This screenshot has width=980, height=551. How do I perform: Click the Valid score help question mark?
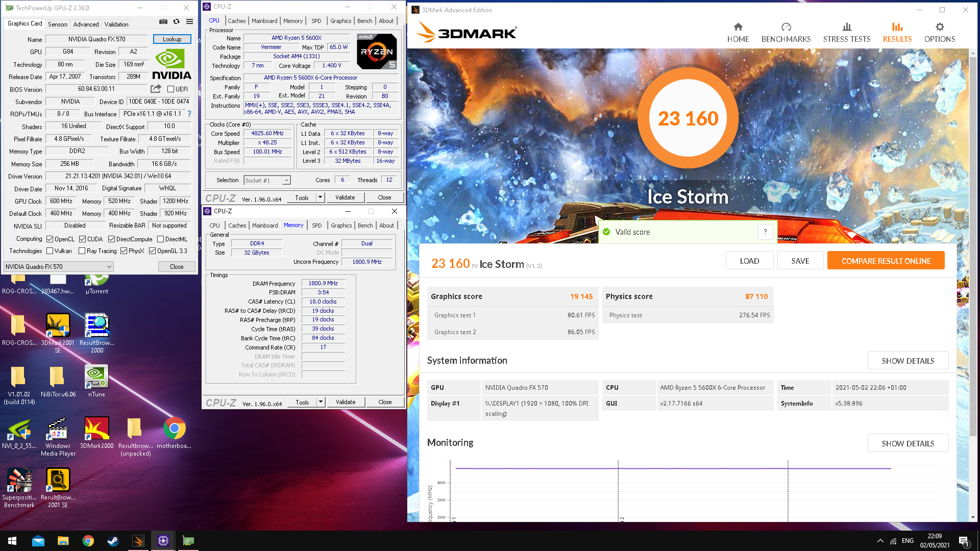pyautogui.click(x=765, y=232)
